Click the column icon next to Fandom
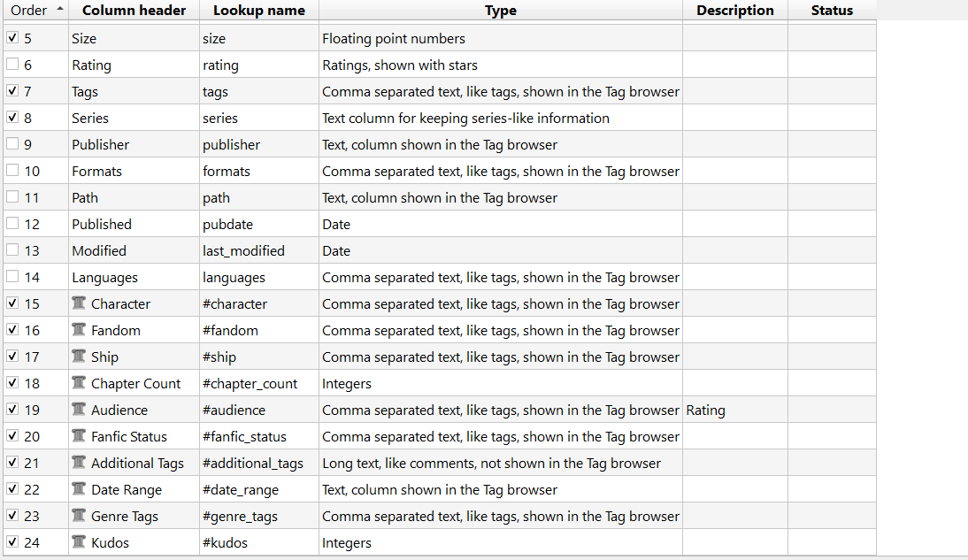The height and width of the screenshot is (560, 968). tap(79, 330)
